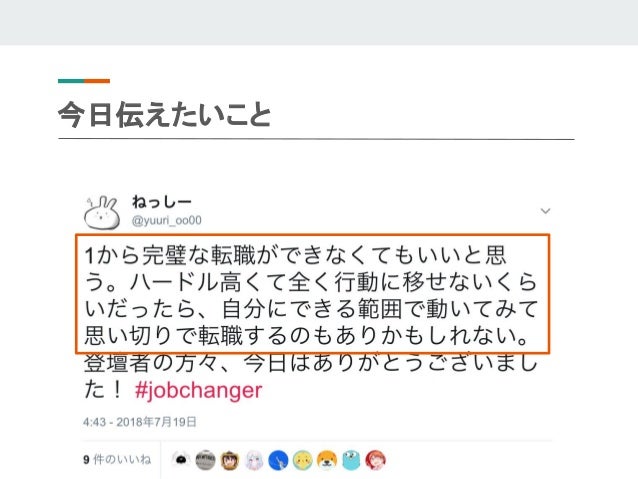Open the blue Go gopher liker avatar
This screenshot has height=479, width=638.
(x=351, y=460)
